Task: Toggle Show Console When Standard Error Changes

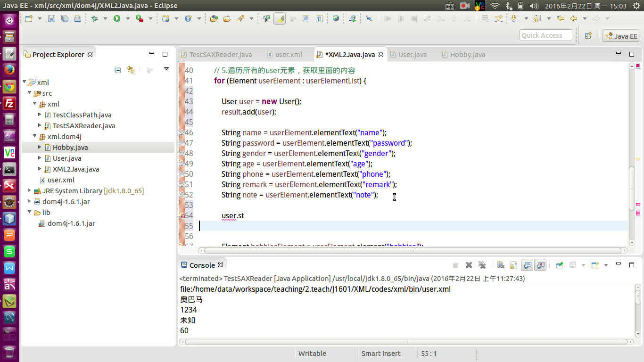Action: click(x=540, y=264)
